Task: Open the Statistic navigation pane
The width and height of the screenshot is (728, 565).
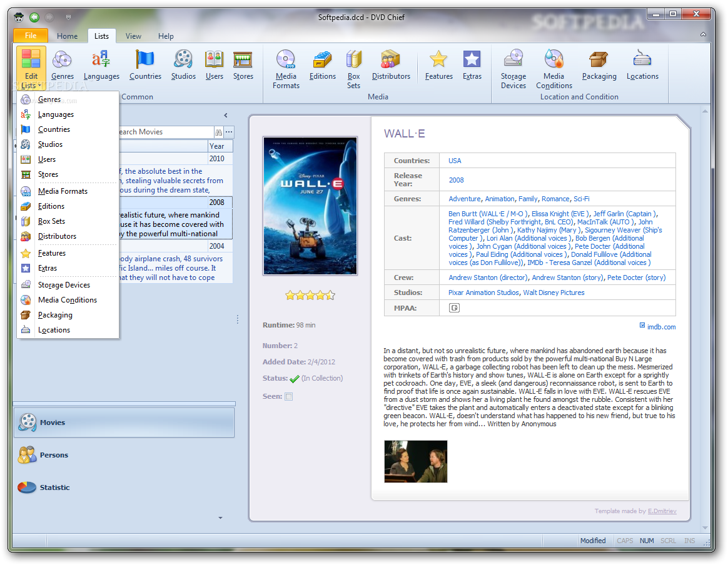Action: tap(124, 487)
